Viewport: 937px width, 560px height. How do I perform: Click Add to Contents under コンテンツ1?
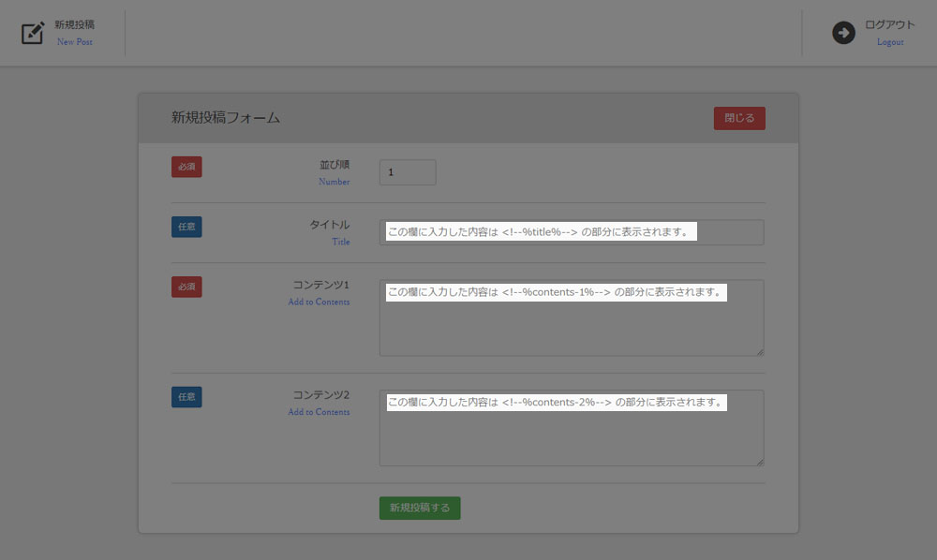pos(320,302)
